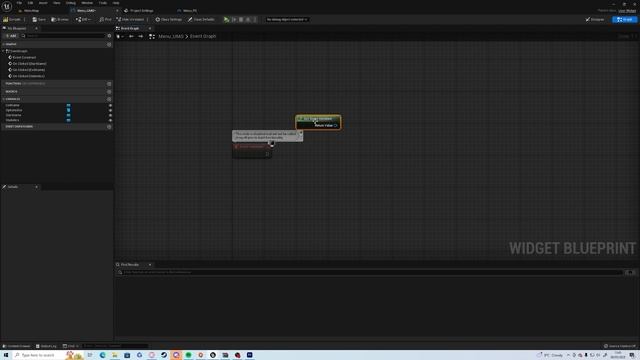The image size is (640, 360).
Task: Focus the Find Results search field
Action: click(369, 272)
